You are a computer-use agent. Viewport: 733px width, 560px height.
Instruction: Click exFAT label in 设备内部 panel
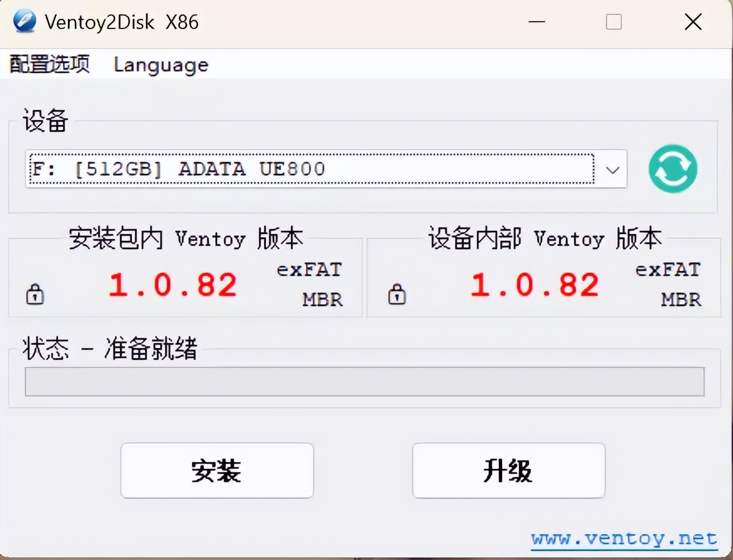pyautogui.click(x=668, y=270)
